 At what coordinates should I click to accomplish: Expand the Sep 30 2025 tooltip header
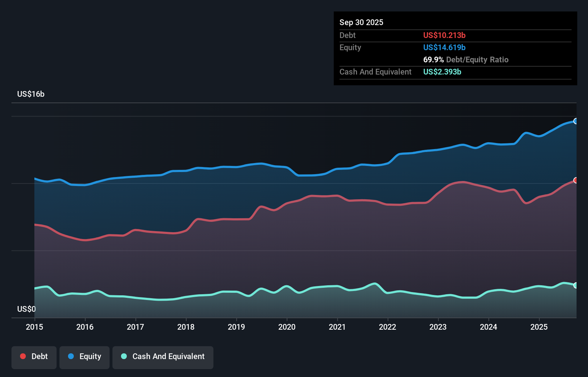[x=361, y=22]
